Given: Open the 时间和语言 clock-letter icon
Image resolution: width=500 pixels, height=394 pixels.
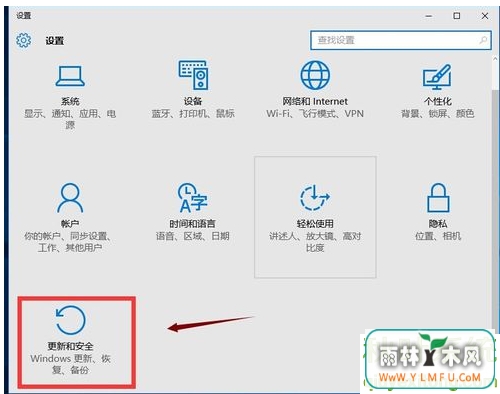Looking at the screenshot, I should [x=192, y=198].
